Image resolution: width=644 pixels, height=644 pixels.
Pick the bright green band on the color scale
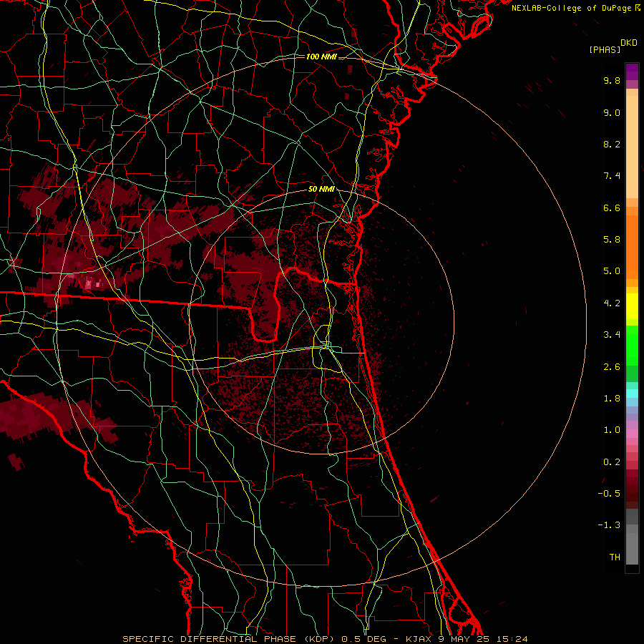pyautogui.click(x=632, y=345)
